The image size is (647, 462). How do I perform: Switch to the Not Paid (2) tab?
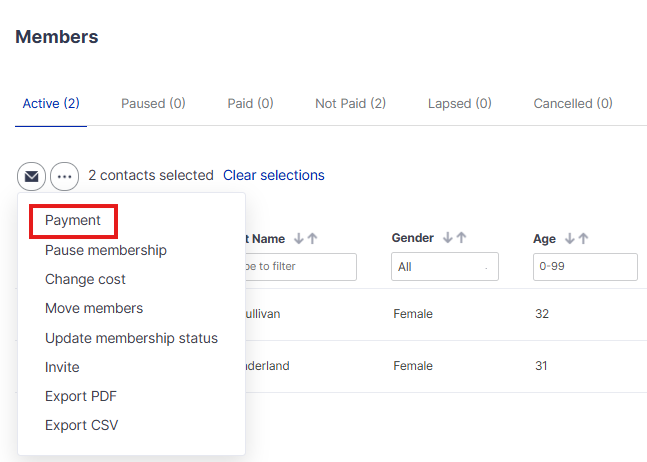(350, 103)
